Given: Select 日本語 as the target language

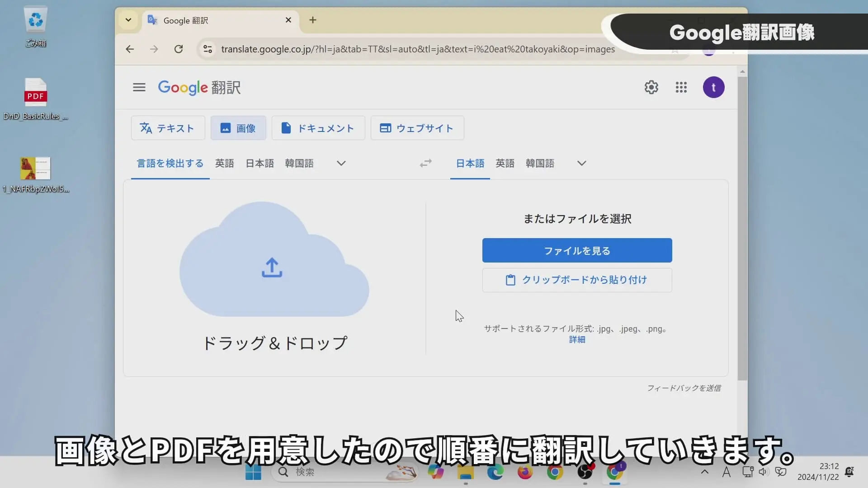Looking at the screenshot, I should coord(470,163).
